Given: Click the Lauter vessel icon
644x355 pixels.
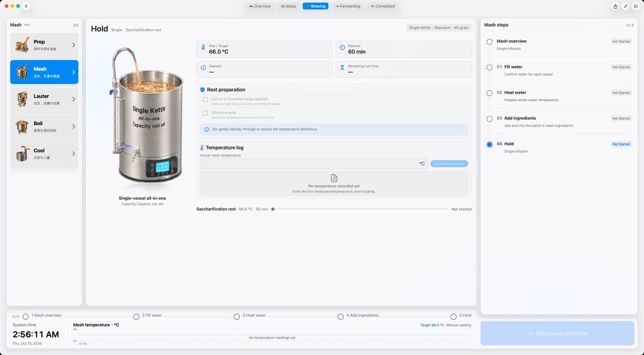Looking at the screenshot, I should (x=22, y=99).
